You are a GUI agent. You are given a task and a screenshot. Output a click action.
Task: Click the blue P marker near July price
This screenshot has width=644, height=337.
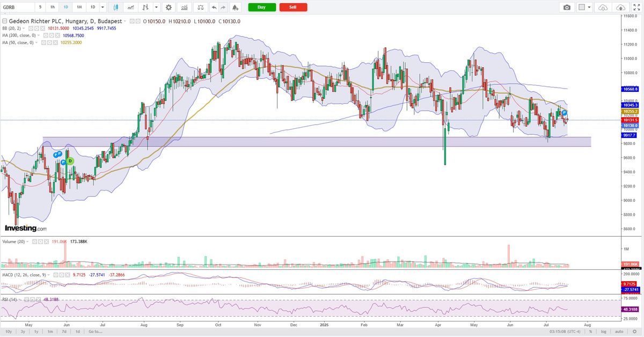click(565, 113)
